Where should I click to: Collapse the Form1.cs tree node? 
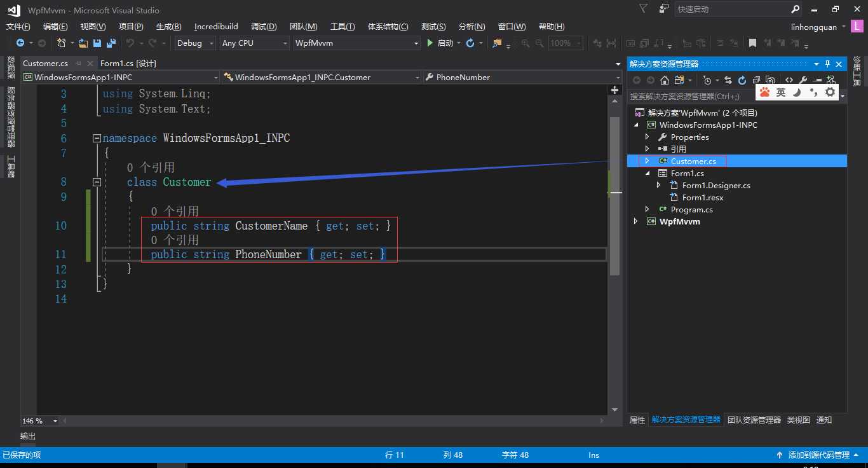click(x=648, y=173)
